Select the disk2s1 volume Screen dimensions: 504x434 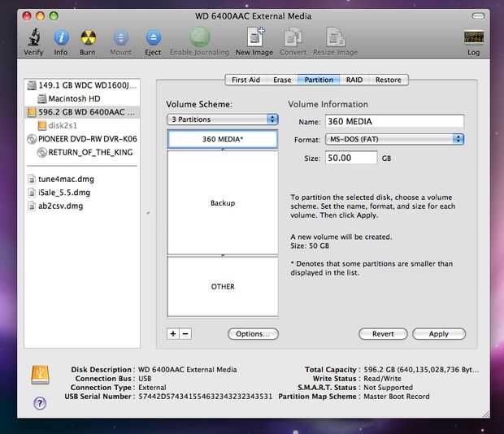(x=82, y=126)
